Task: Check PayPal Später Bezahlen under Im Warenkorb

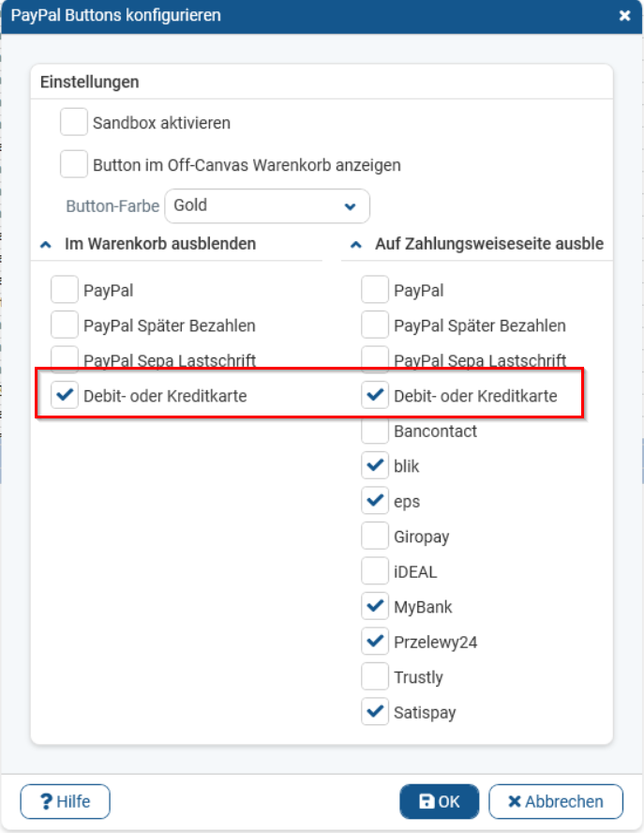Action: [65, 326]
